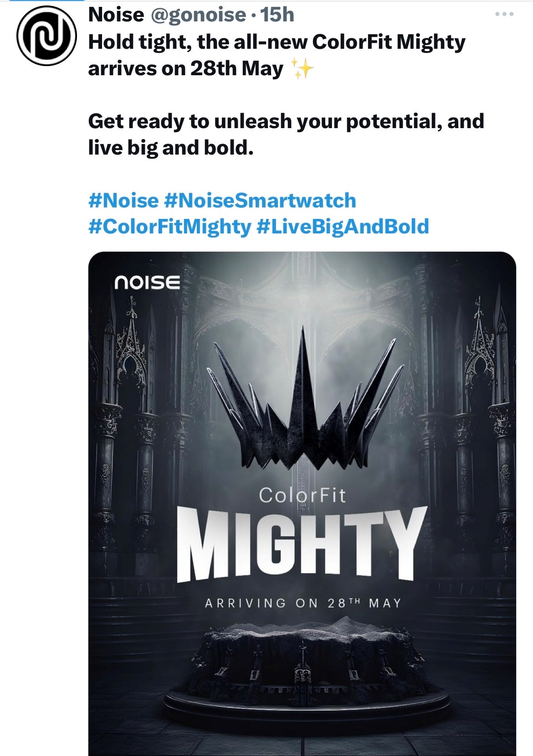Click the 15h timestamp
The image size is (533, 756).
point(277,15)
